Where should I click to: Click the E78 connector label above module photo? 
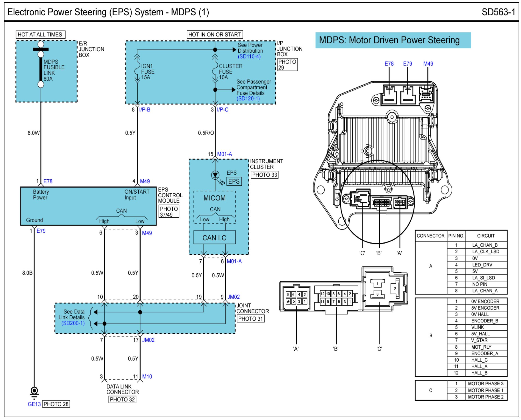pos(389,64)
